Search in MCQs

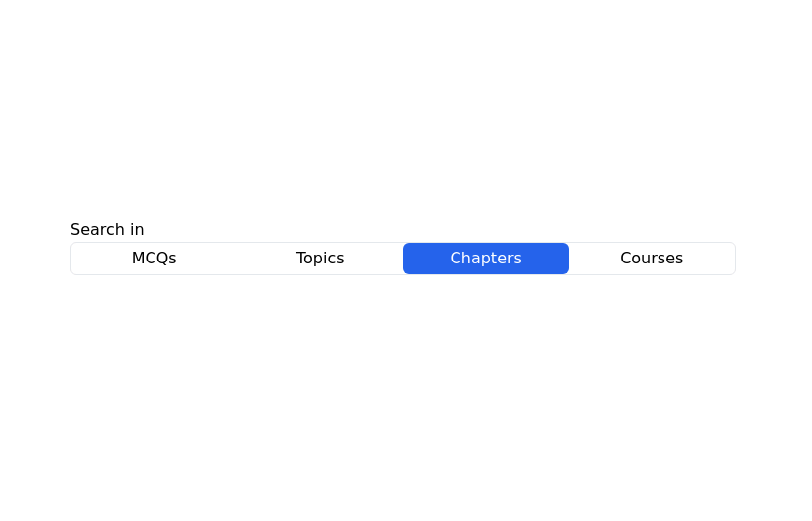click(154, 259)
